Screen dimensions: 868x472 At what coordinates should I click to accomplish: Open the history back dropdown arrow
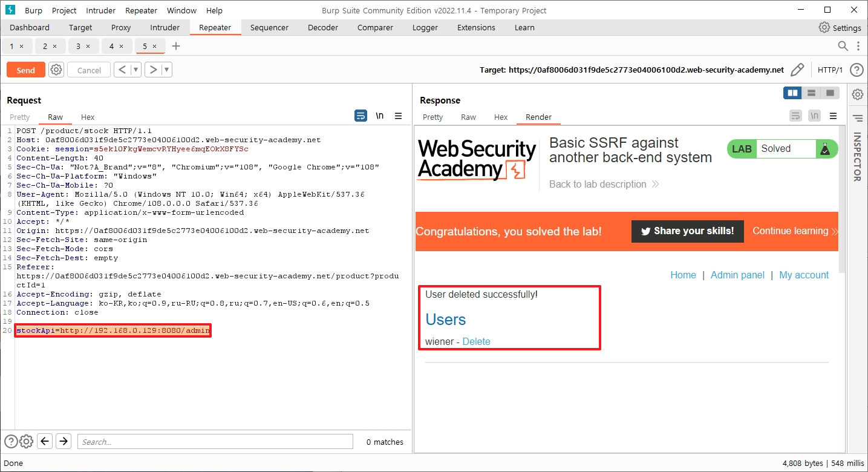pos(136,70)
